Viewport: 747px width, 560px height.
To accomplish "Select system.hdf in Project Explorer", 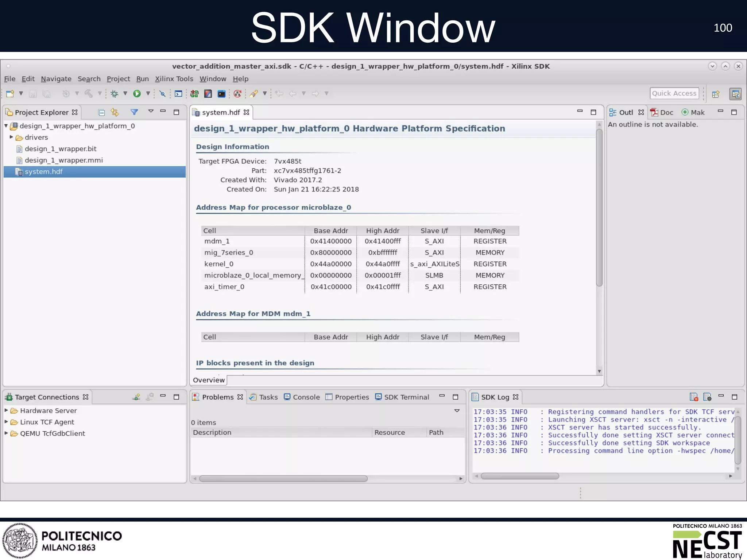I will coord(94,172).
